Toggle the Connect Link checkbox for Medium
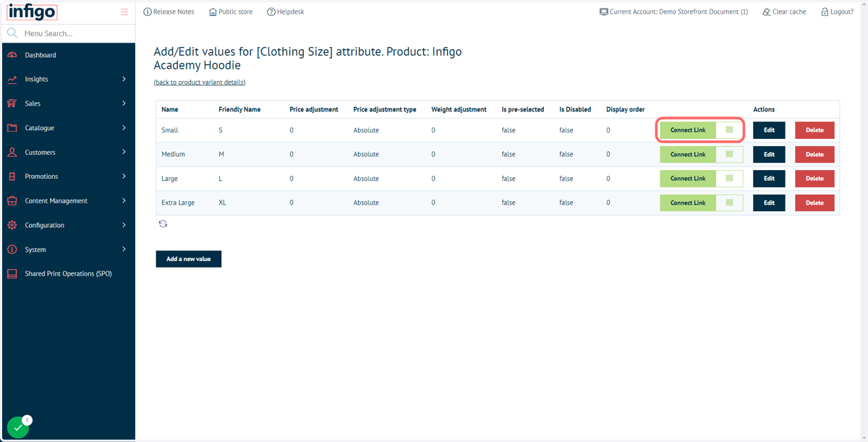868x442 pixels. 729,154
